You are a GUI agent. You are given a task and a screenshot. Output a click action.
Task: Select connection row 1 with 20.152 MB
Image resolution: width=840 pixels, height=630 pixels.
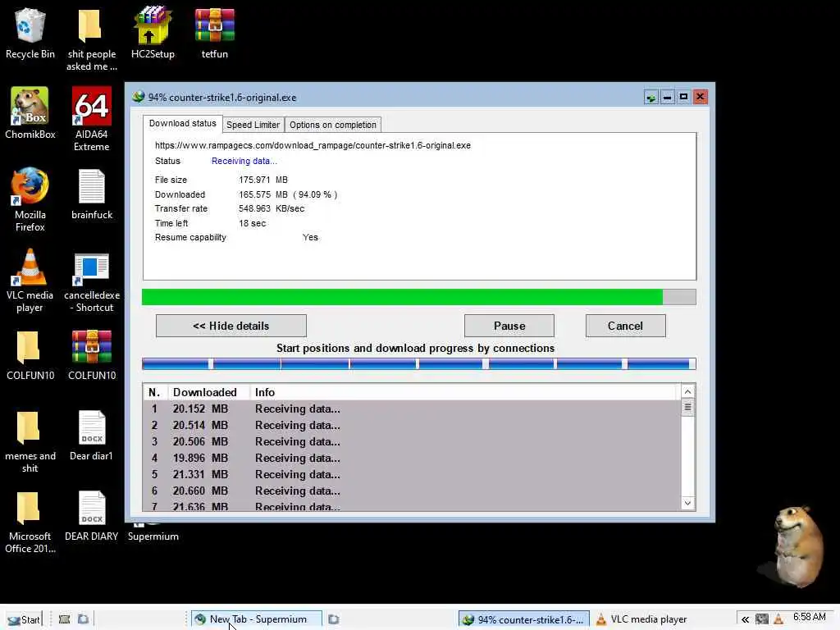412,409
